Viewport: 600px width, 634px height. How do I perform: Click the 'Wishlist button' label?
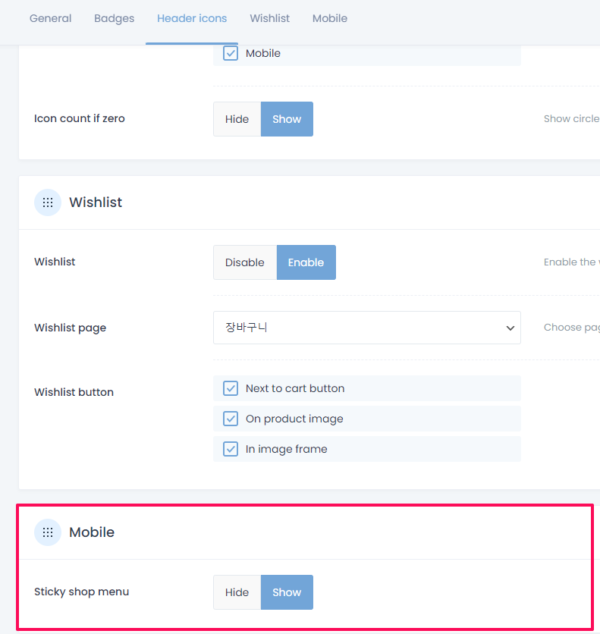click(74, 392)
